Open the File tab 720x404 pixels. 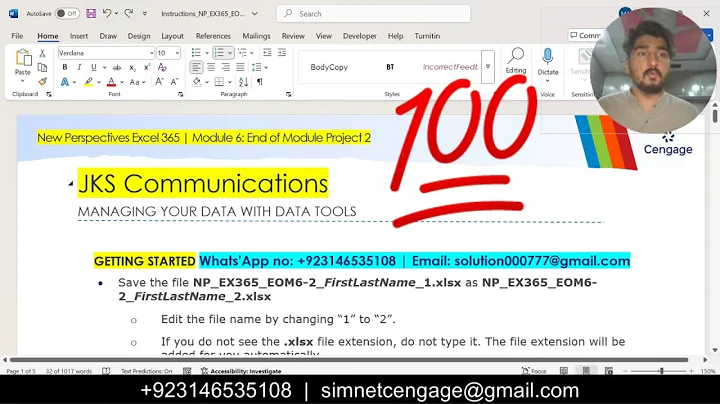17,36
